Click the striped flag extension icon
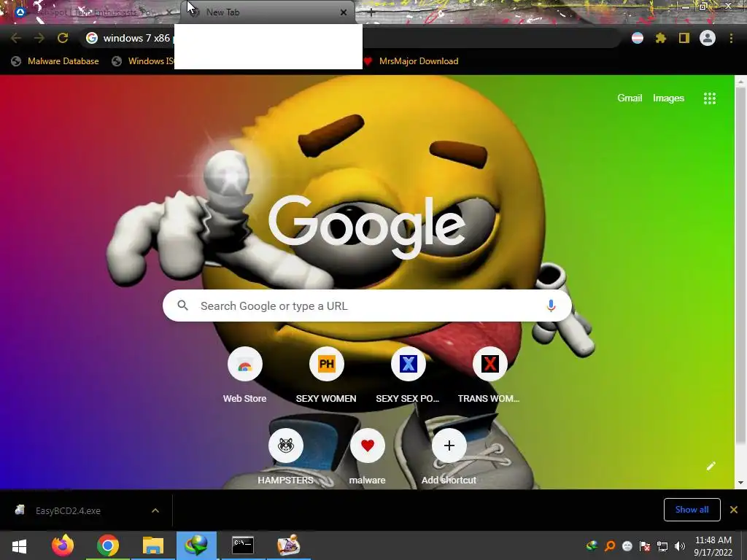 point(638,38)
